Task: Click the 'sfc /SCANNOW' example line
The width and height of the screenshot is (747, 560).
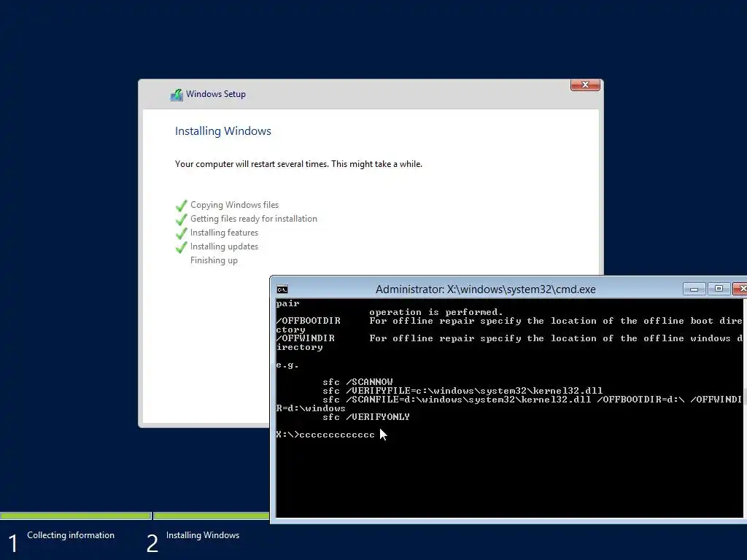Action: pyautogui.click(x=357, y=382)
